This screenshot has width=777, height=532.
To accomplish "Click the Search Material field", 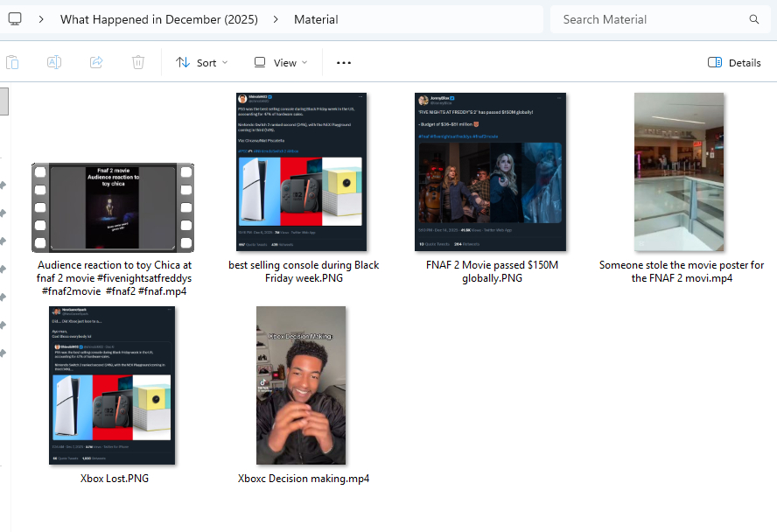I will pos(647,19).
